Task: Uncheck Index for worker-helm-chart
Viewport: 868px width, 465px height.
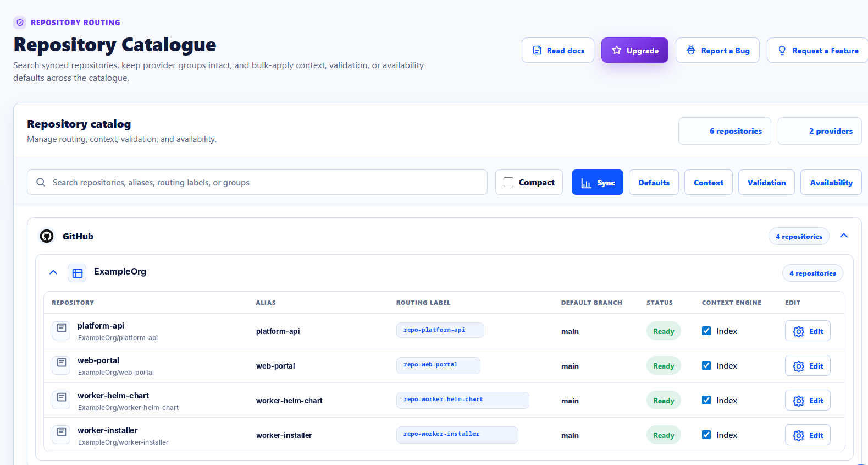Action: coord(706,400)
